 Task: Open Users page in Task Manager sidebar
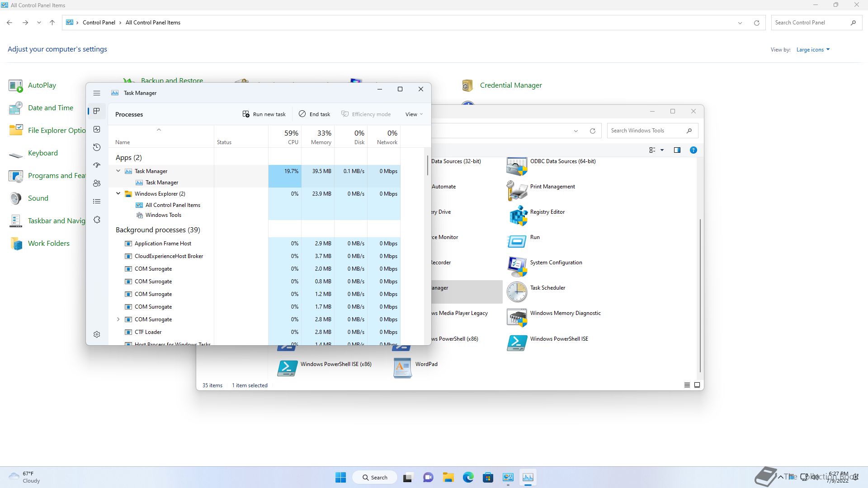tap(96, 183)
